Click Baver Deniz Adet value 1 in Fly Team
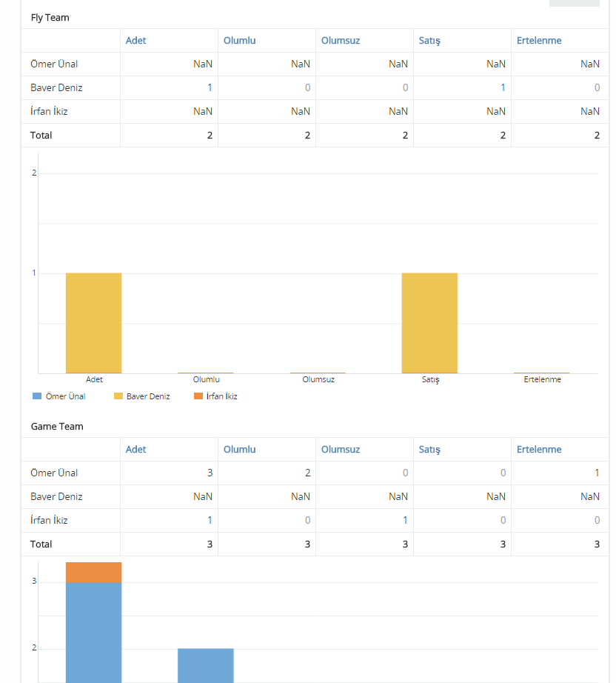Viewport: 616px width, 683px height. (x=210, y=87)
